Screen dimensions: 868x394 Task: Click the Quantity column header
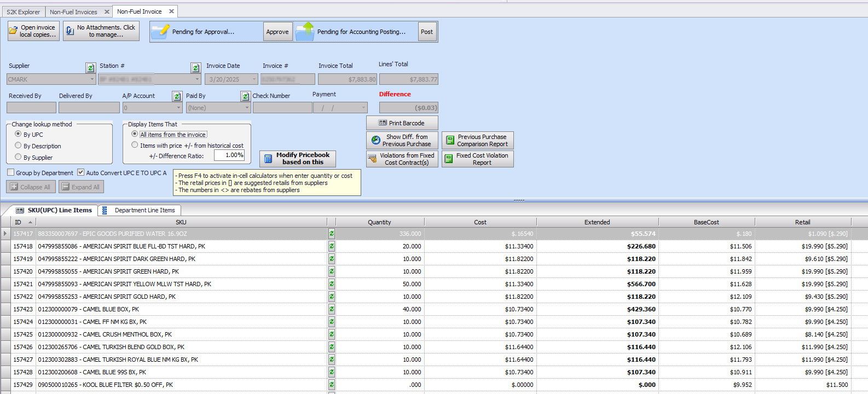[379, 222]
